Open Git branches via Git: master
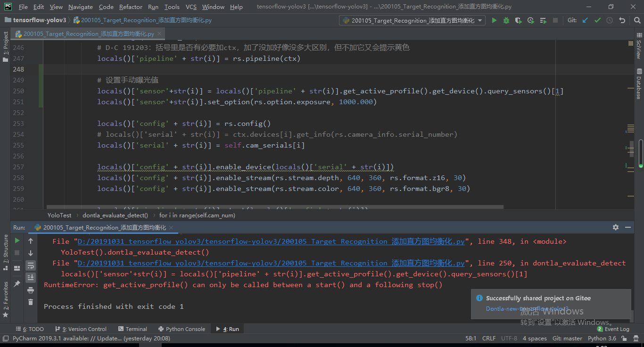This screenshot has width=644, height=347. 567,338
